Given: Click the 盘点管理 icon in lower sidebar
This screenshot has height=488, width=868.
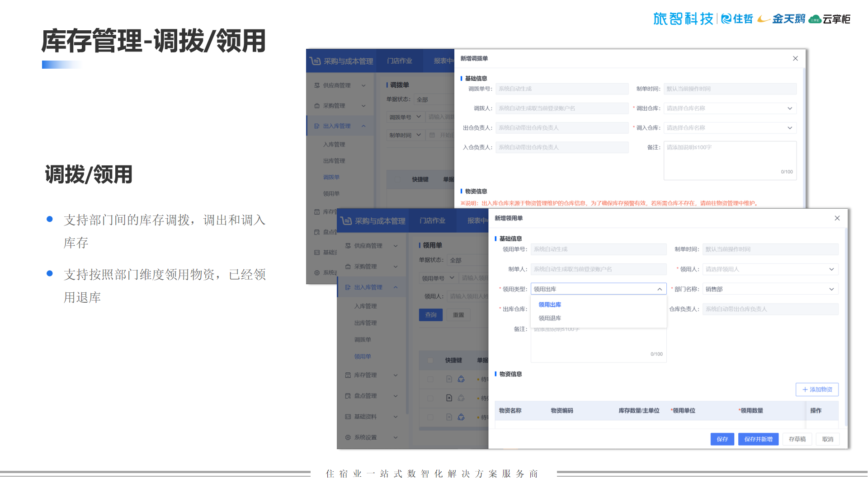Looking at the screenshot, I should click(348, 396).
